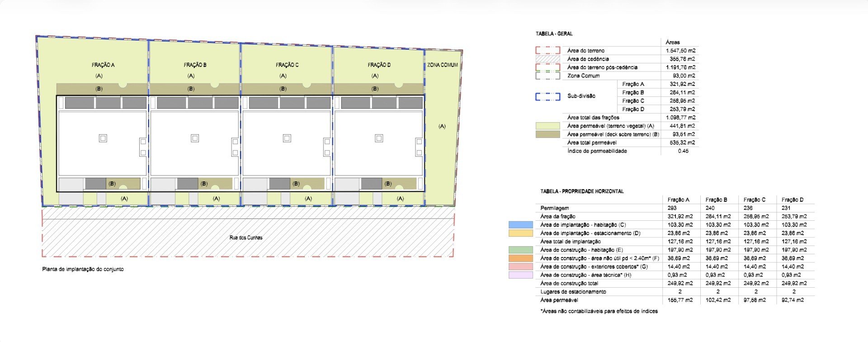
Task: Click the Rua dos Cunhas street label
Action: (246, 237)
